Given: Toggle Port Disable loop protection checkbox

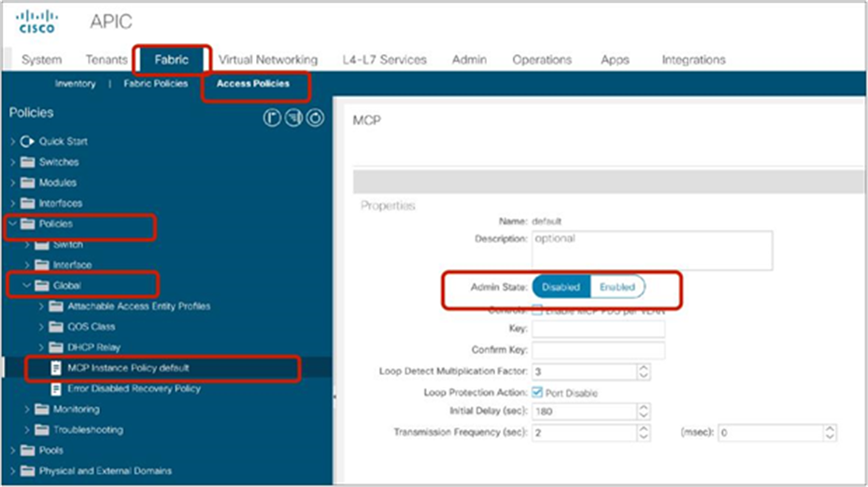Looking at the screenshot, I should [537, 393].
